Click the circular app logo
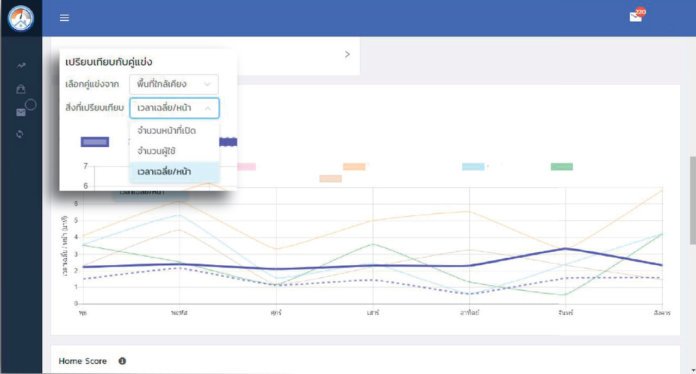Image resolution: width=696 pixels, height=374 pixels. pos(20,18)
